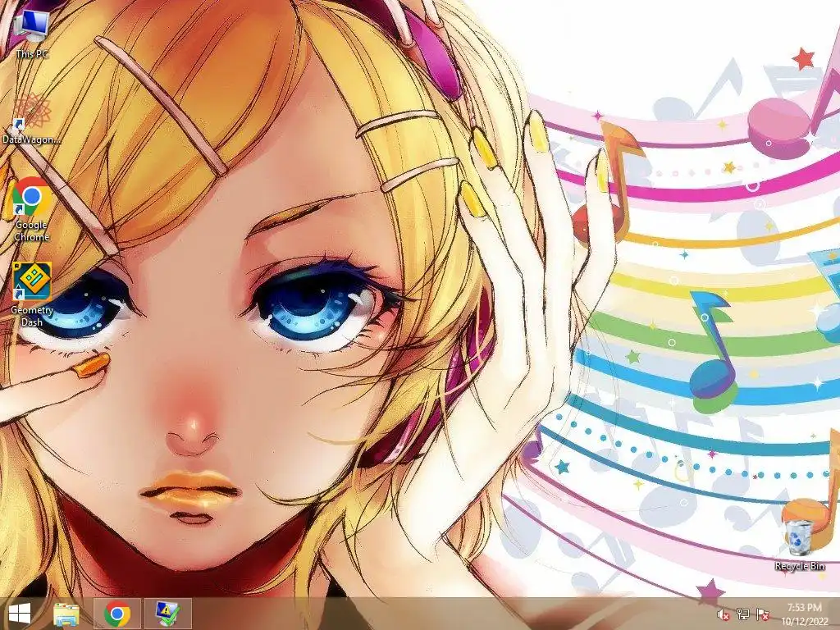Open the monitor with checkmark taskbar app
Screen dimensions: 840x630
tap(167, 614)
